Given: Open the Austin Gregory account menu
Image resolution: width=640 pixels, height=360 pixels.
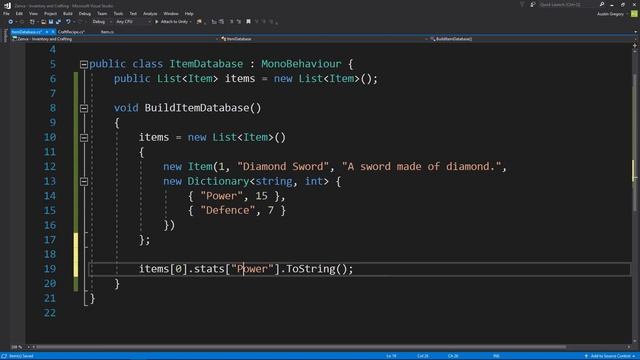Looking at the screenshot, I should tap(612, 14).
